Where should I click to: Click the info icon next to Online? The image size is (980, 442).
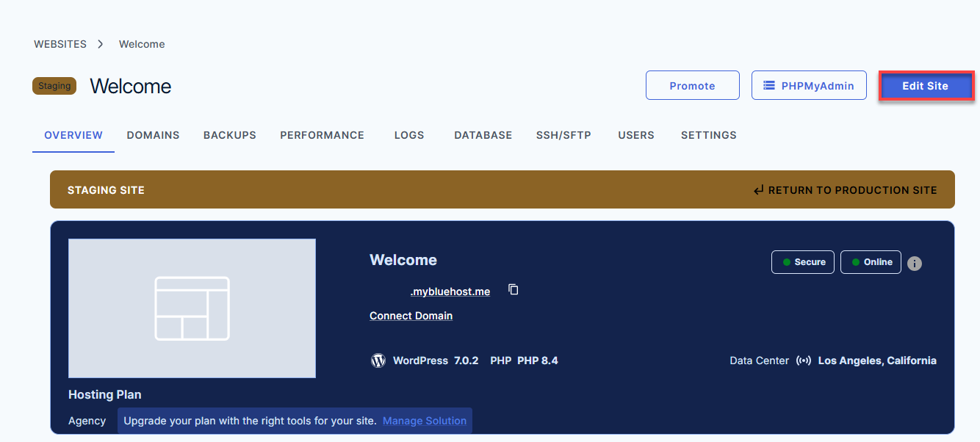click(915, 263)
